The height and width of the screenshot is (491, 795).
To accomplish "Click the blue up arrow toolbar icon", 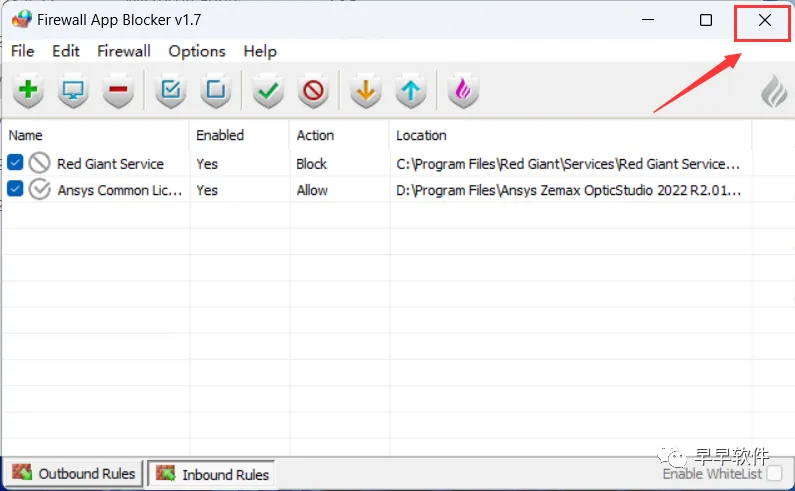I will click(411, 91).
